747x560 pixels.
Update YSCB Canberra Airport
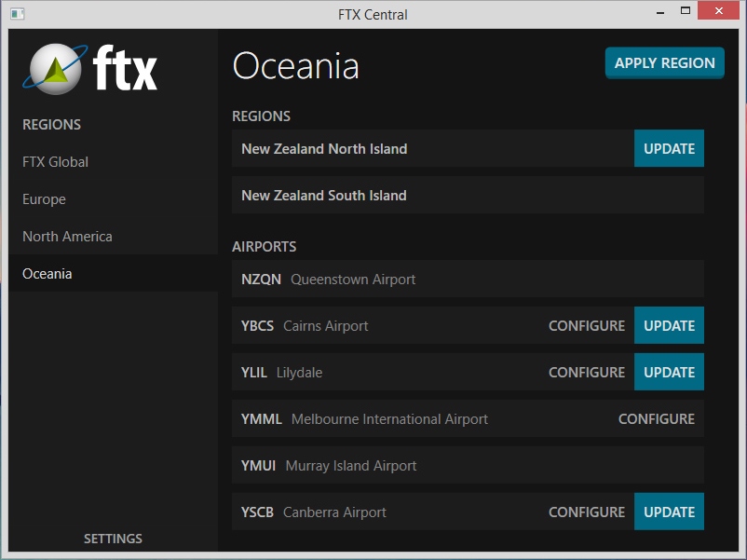click(669, 512)
